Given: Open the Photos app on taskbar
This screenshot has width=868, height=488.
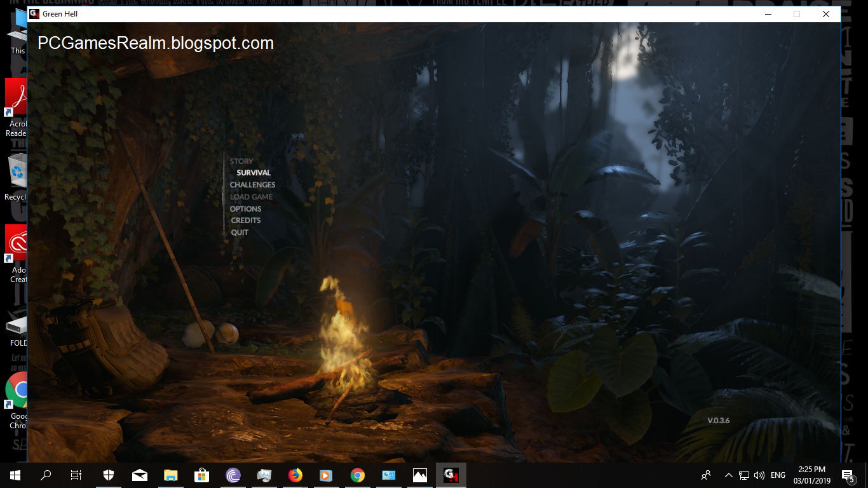Looking at the screenshot, I should pyautogui.click(x=419, y=475).
